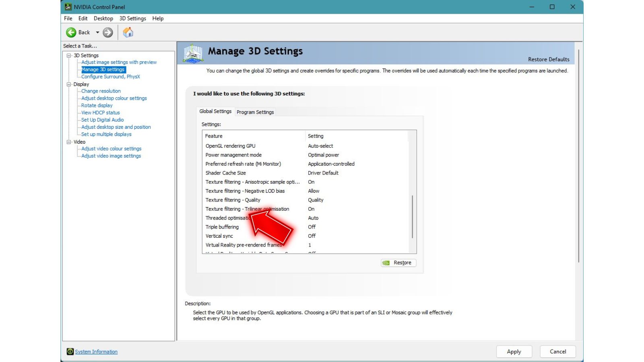644x362 pixels.
Task: Collapse the Display tree node
Action: 69,84
